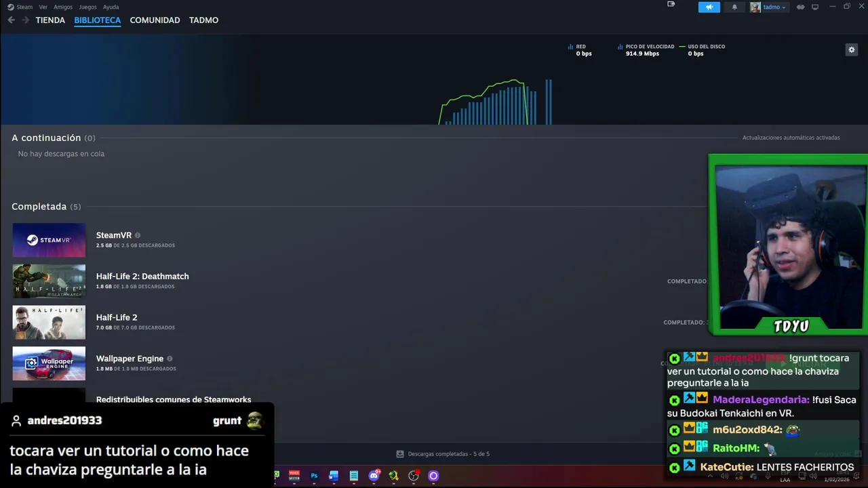
Task: Click 'Redistribuibles comunes de Steamworks' title
Action: [174, 400]
